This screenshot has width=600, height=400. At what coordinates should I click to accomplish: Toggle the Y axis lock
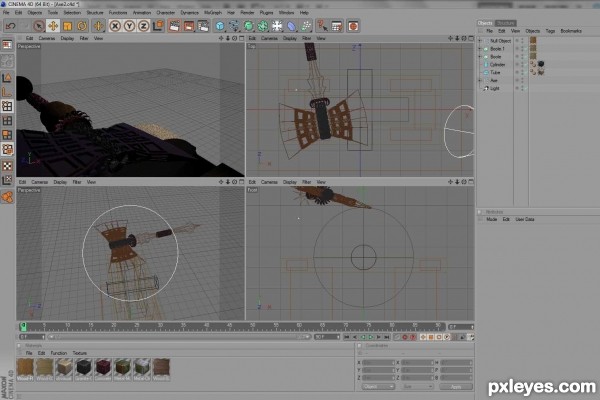click(x=129, y=26)
